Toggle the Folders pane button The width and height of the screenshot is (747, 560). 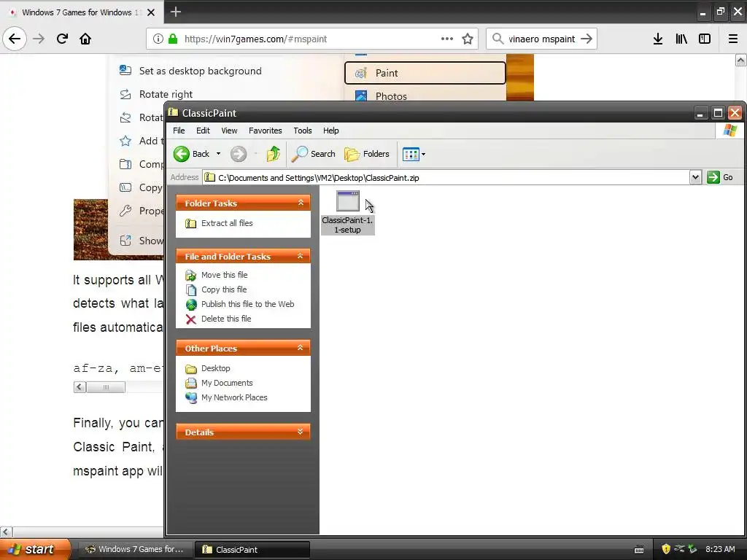[x=367, y=154]
